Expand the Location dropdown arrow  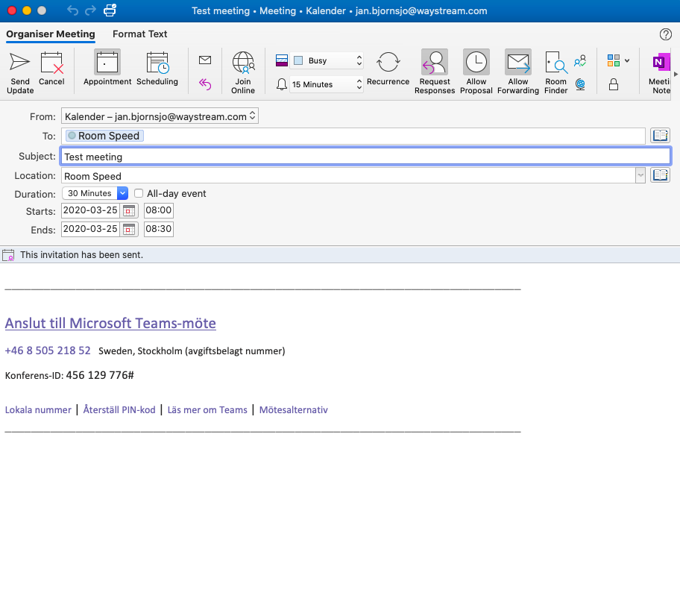[640, 175]
